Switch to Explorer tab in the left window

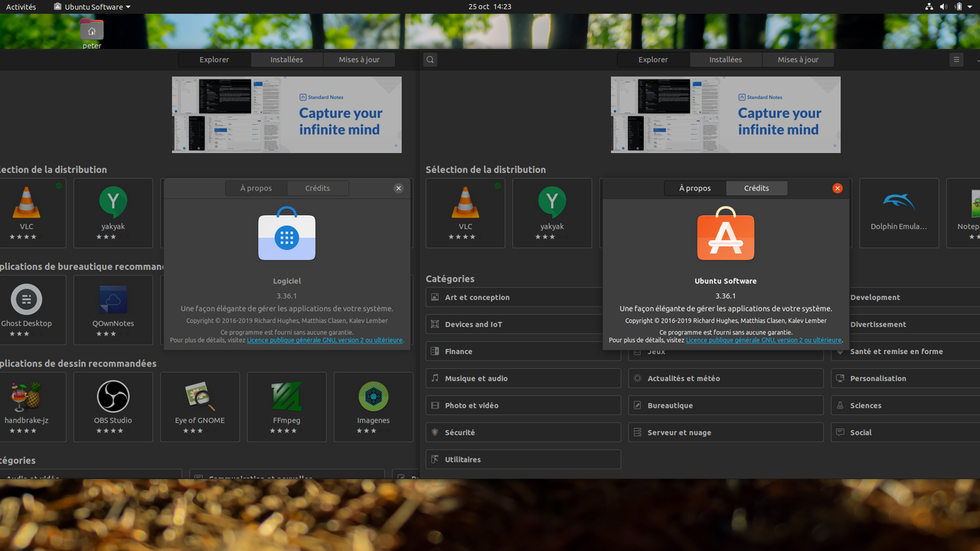pos(214,60)
